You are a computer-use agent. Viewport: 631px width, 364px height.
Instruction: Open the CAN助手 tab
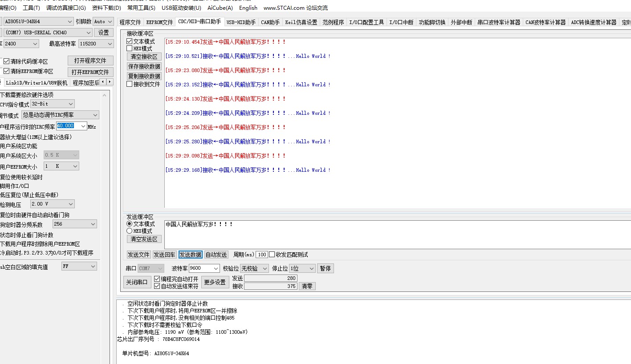point(269,22)
